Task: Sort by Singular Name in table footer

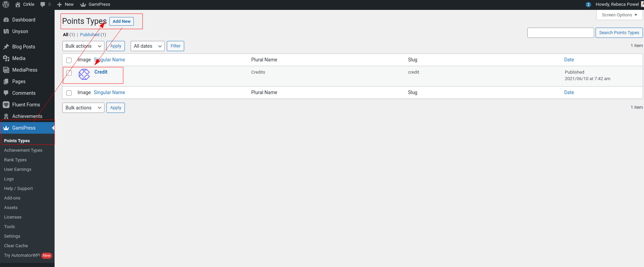Action: point(109,92)
